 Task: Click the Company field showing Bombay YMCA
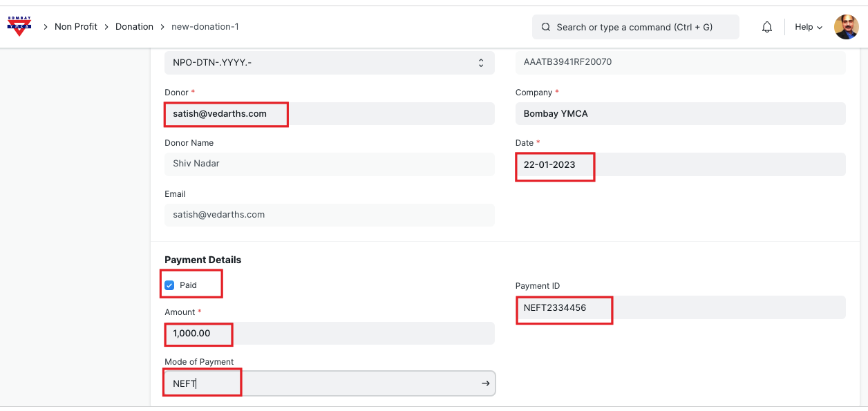[x=680, y=114]
